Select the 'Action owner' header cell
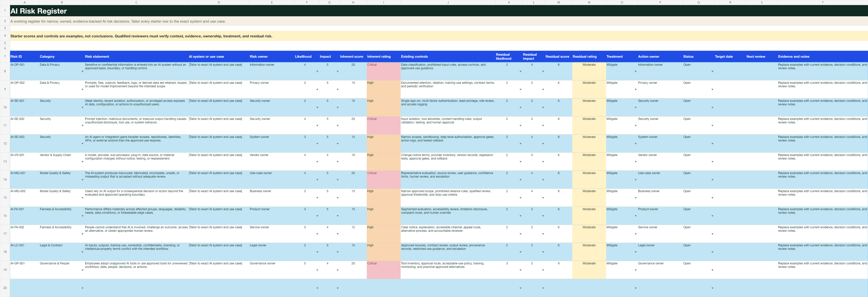The image size is (868, 297). point(660,57)
